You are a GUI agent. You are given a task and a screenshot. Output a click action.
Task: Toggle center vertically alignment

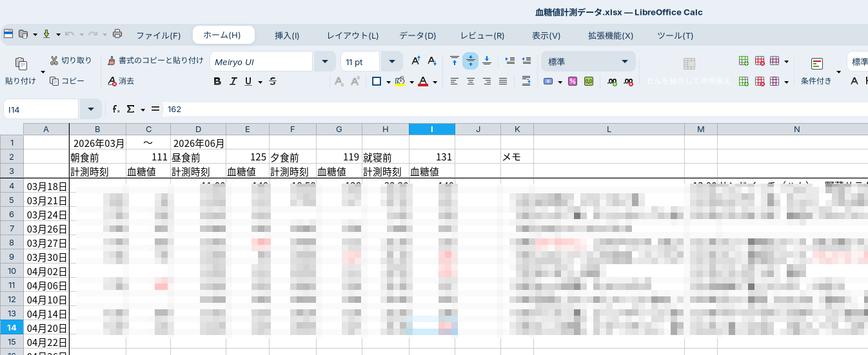[x=471, y=61]
